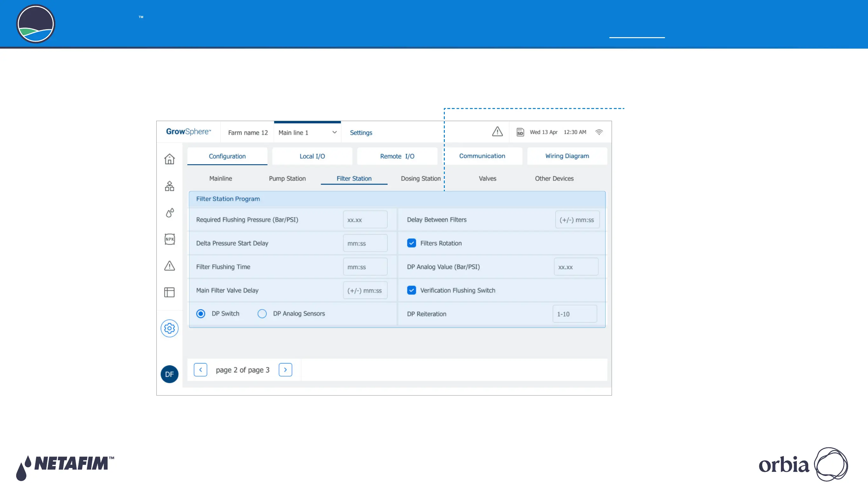Open the Filter Station sub-tab

[x=354, y=178]
